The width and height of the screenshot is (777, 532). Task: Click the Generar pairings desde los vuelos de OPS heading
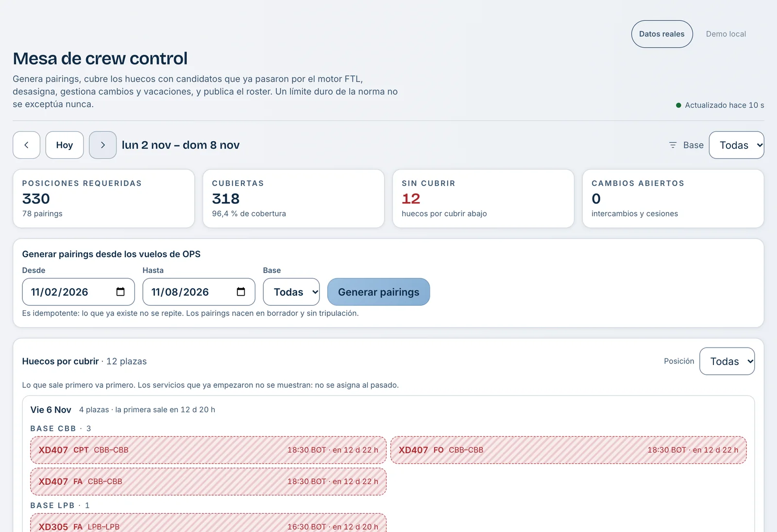(x=111, y=254)
